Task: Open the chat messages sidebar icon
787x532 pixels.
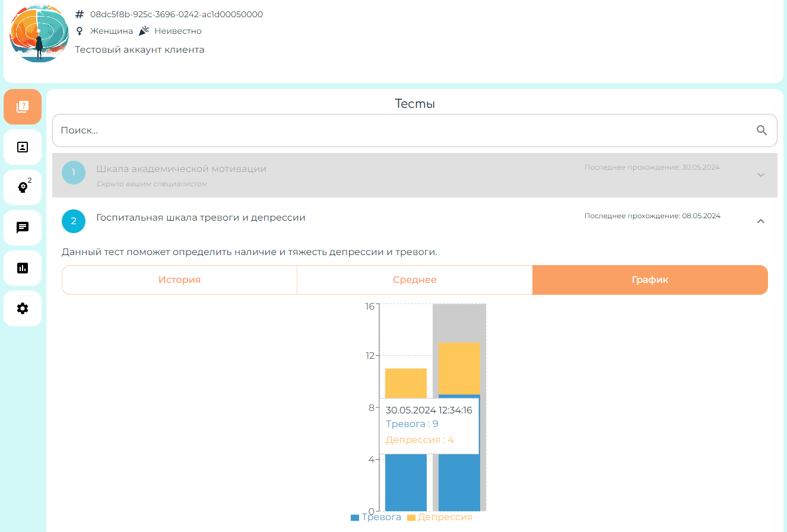Action: 23,228
